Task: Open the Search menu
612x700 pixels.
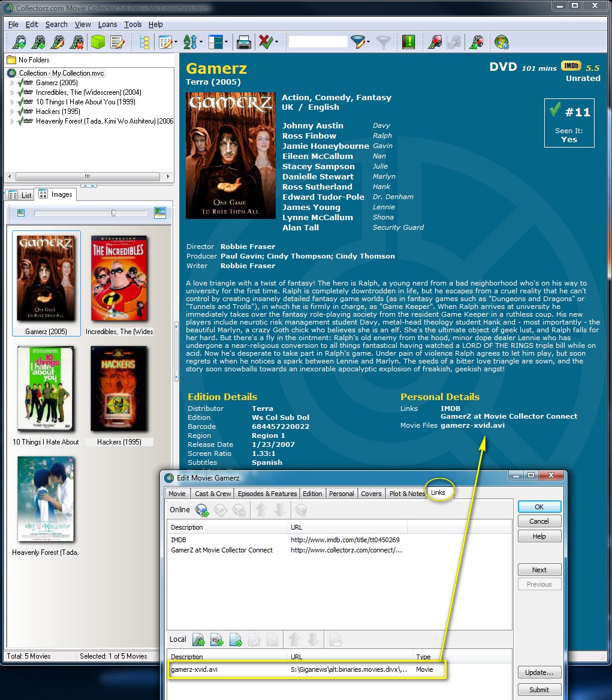Action: 56,25
